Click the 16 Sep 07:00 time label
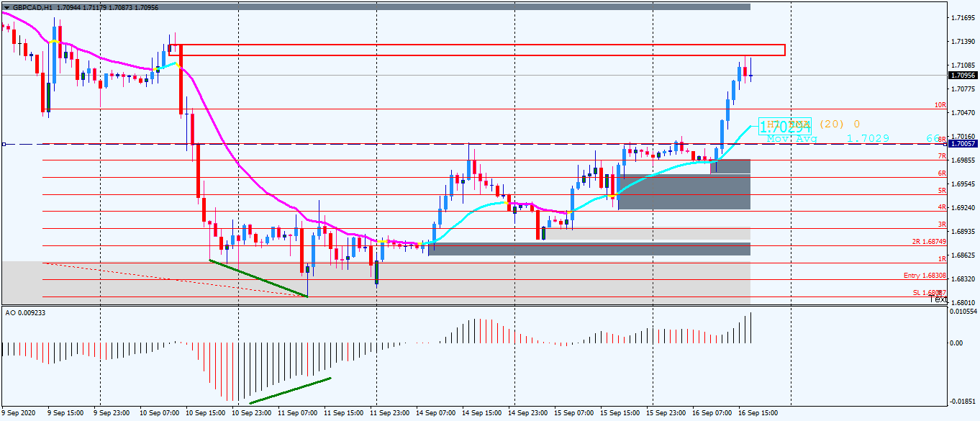Viewport: 980px width, 421px height. coord(712,413)
